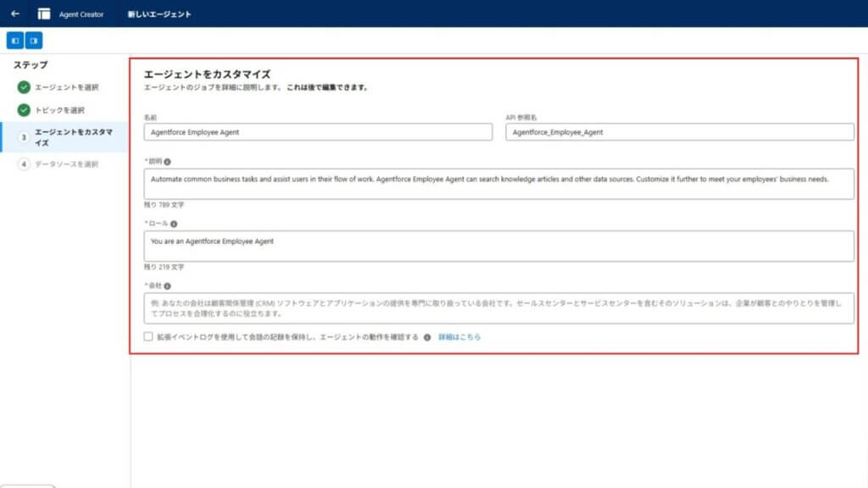Toggle the left sidebar panel icon
Viewport: 868px width, 488px height.
click(x=15, y=41)
